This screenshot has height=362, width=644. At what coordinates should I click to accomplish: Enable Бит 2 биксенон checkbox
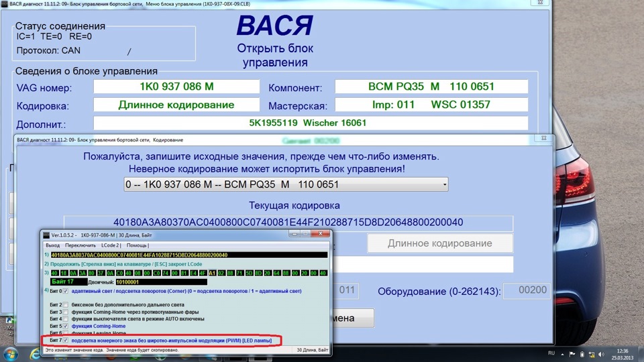[x=66, y=305]
